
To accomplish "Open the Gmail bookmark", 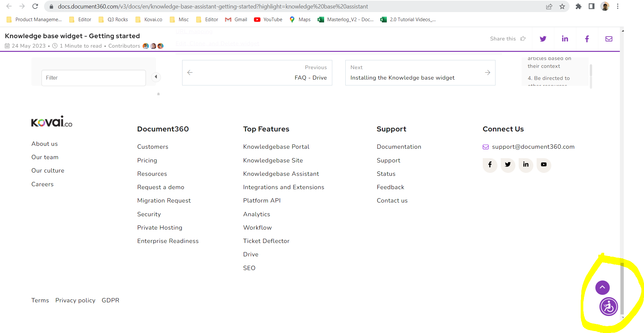I will [236, 20].
